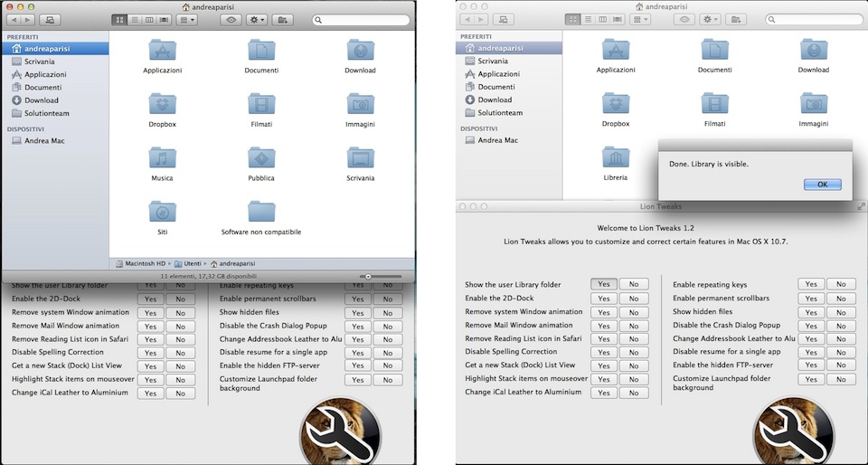Click computer icon beside navigation arrows in left Finder
The height and width of the screenshot is (465, 868).
click(x=50, y=20)
